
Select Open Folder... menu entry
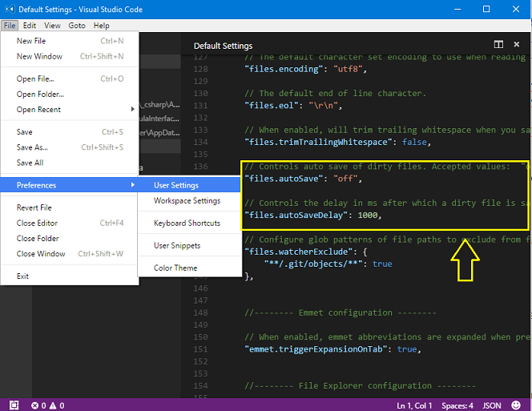[70, 94]
